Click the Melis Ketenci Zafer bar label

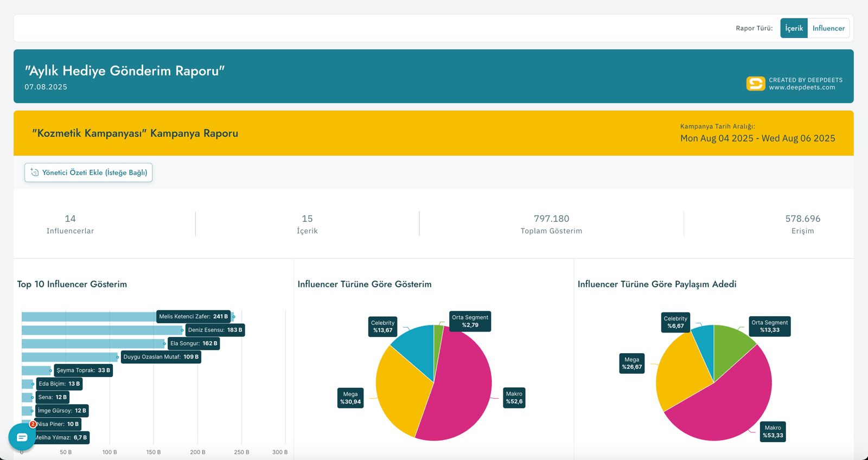(193, 316)
